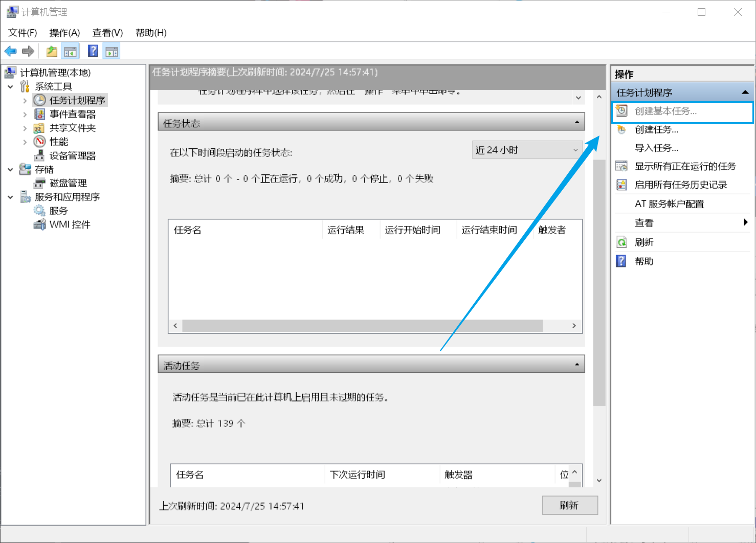Viewport: 756px width, 543px height.
Task: Click the 计算机管理(本地) root icon
Action: pyautogui.click(x=11, y=73)
